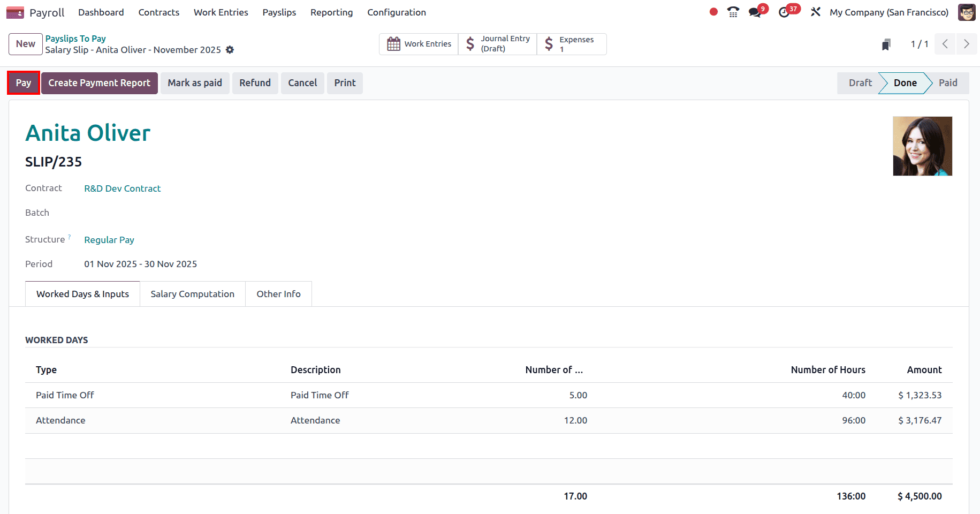
Task: Switch to the Salary Computation tab
Action: point(192,293)
